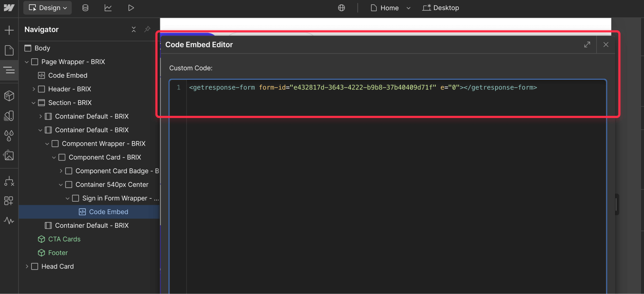This screenshot has height=294, width=644.
Task: Open the Style selectors droplets icon
Action: click(x=9, y=136)
